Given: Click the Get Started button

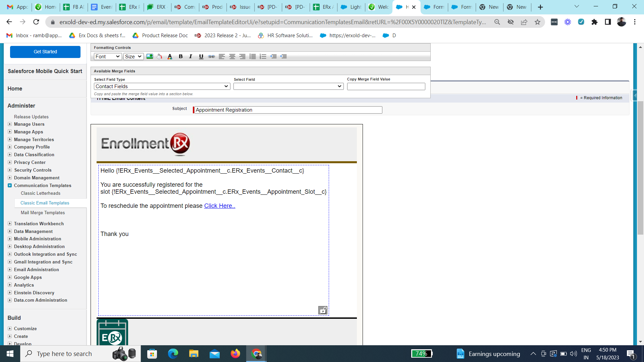Looking at the screenshot, I should (x=45, y=52).
